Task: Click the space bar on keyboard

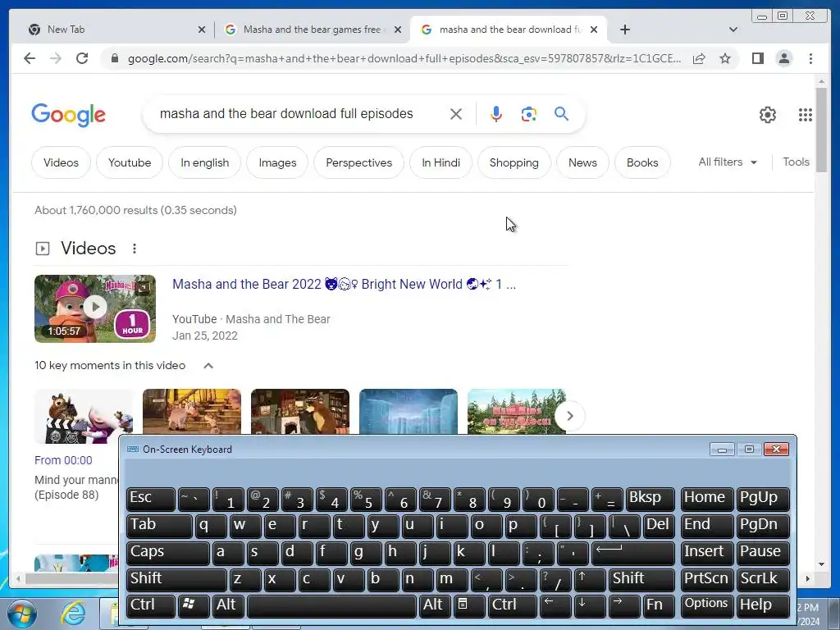Action: point(331,605)
